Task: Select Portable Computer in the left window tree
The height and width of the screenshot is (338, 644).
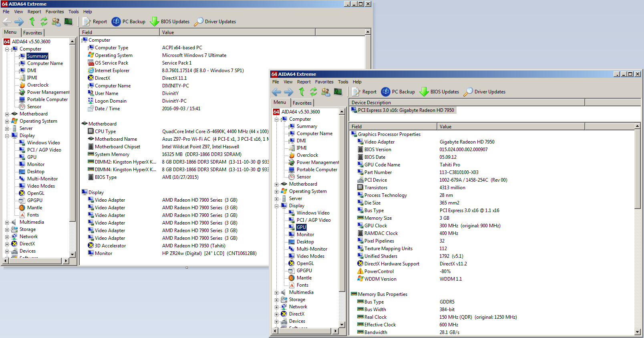Action: tap(47, 99)
